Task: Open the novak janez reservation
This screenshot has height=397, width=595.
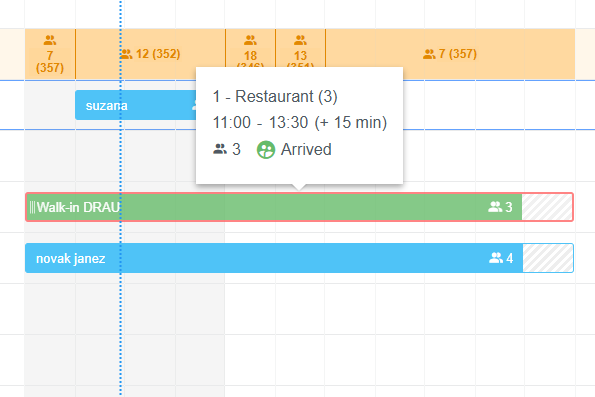Action: click(274, 258)
